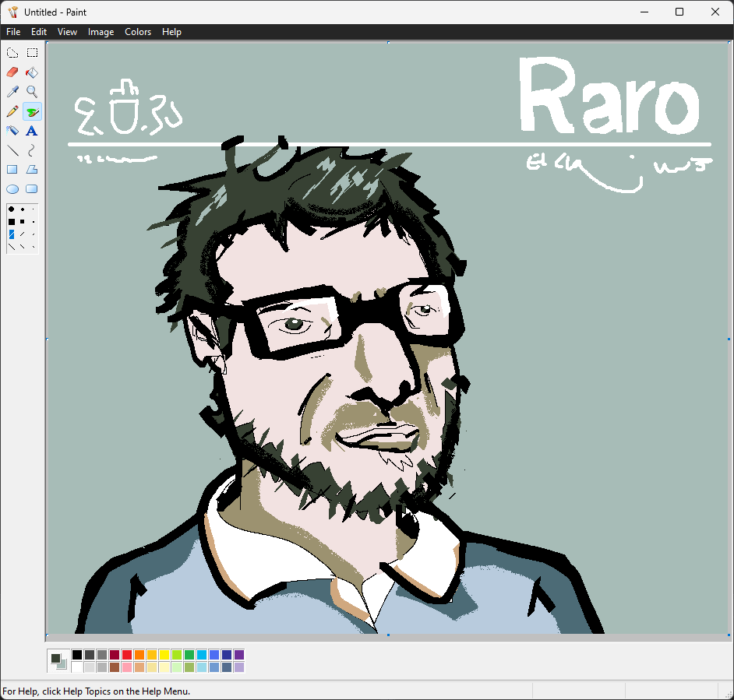734x700 pixels.
Task: Activate the Pick Color eyedropper tool
Action: pos(12,92)
